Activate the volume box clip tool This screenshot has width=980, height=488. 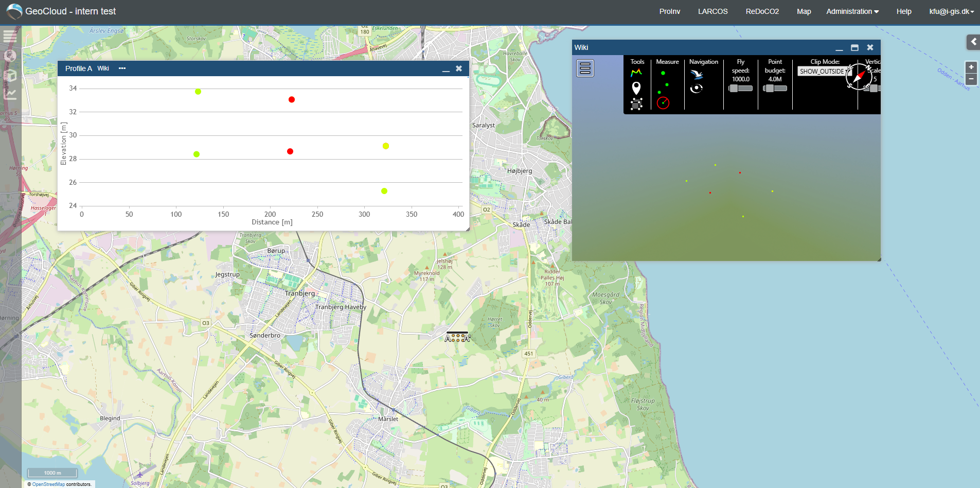pos(636,104)
